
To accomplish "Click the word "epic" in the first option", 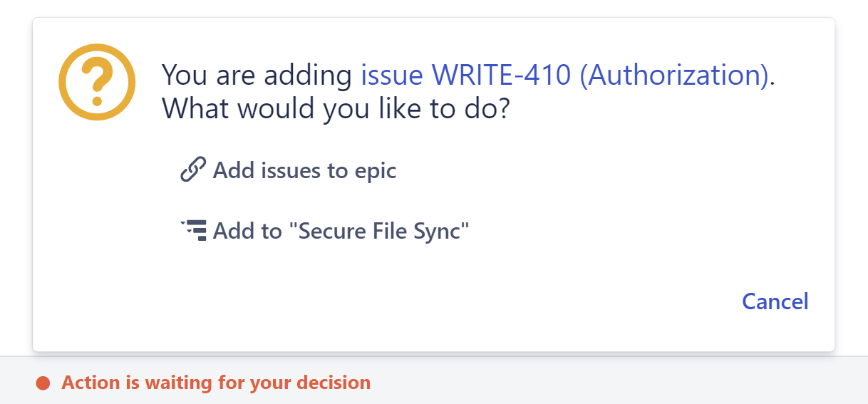I will point(375,172).
